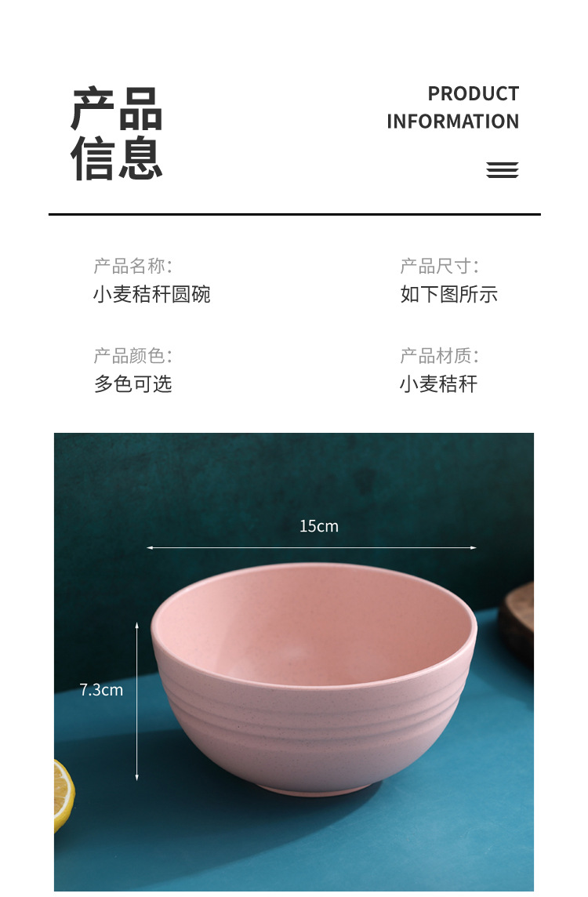The height and width of the screenshot is (897, 588).
Task: Click the 产品信息 heading
Action: click(x=118, y=134)
